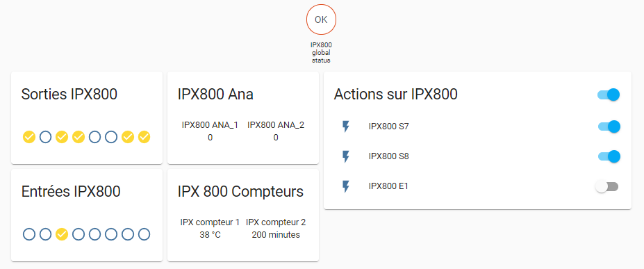Click the IPX800 E1 label text
This screenshot has width=644, height=269.
[388, 186]
